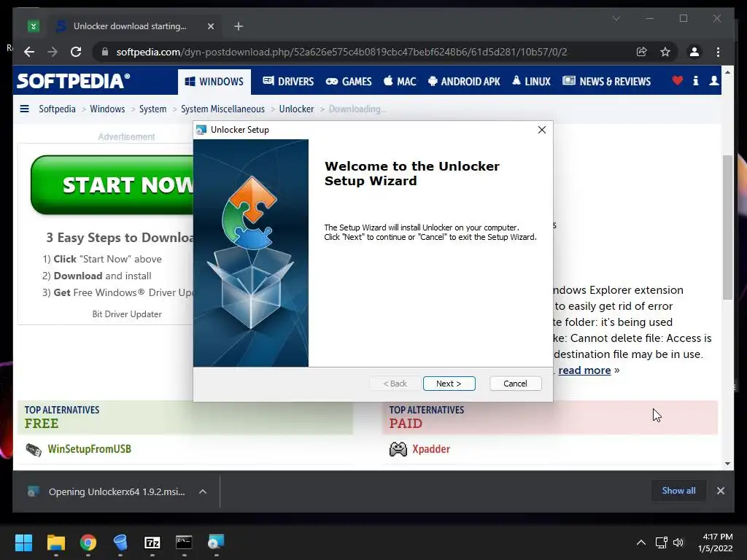The width and height of the screenshot is (747, 560).
Task: Close the downloads bar
Action: coord(720,491)
